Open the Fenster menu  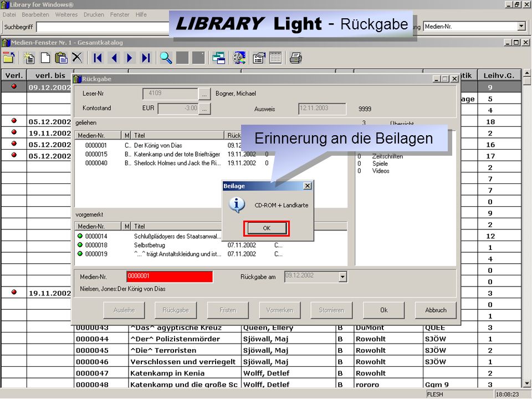point(120,14)
